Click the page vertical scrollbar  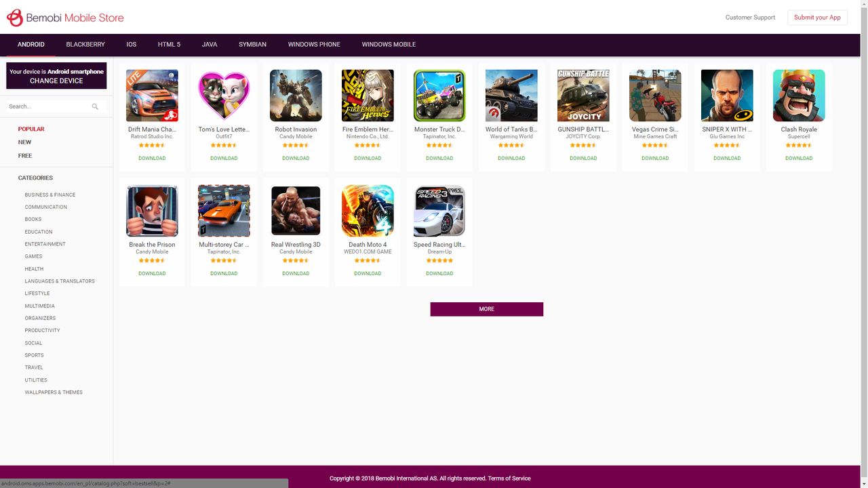[864, 244]
